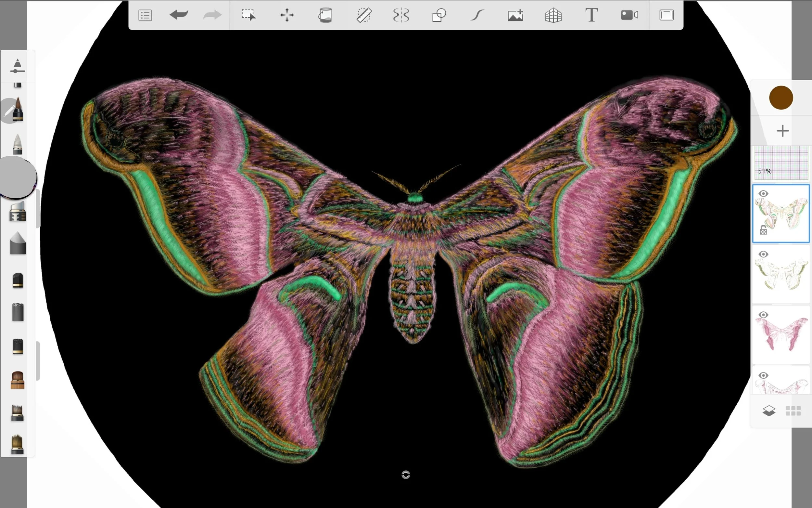812x508 pixels.
Task: Select the Predictive Stroke tool
Action: coord(477,15)
